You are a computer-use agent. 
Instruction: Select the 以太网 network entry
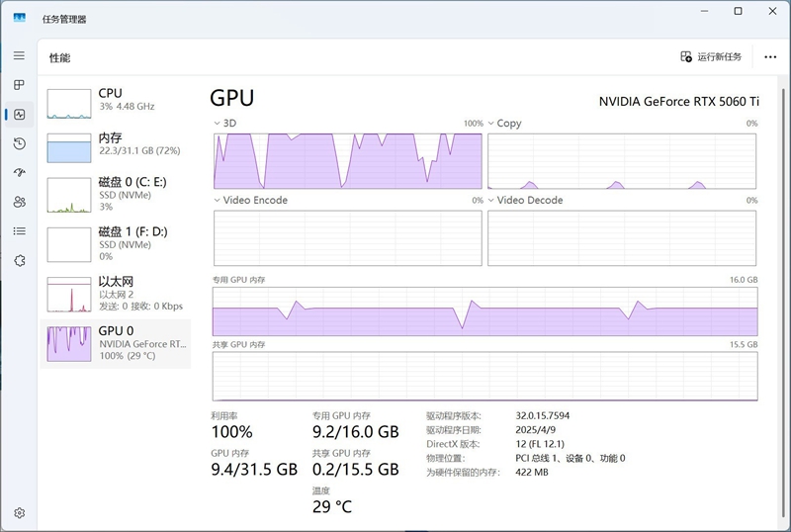click(117, 292)
